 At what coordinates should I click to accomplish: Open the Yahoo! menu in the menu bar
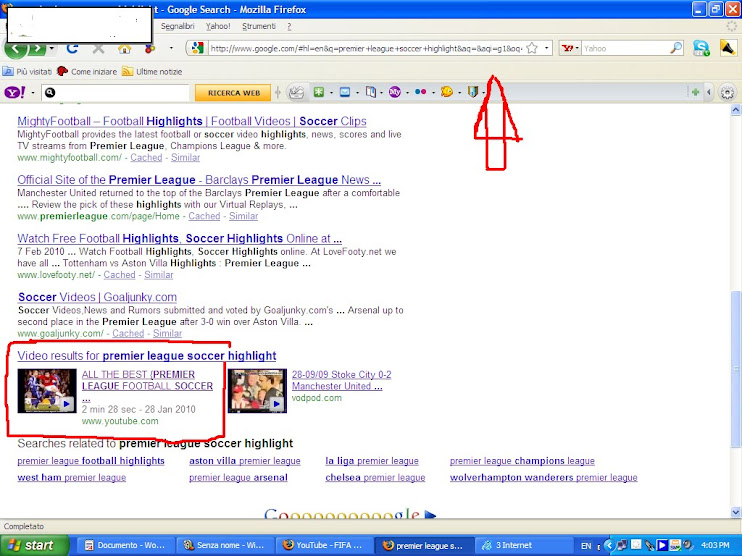218,26
